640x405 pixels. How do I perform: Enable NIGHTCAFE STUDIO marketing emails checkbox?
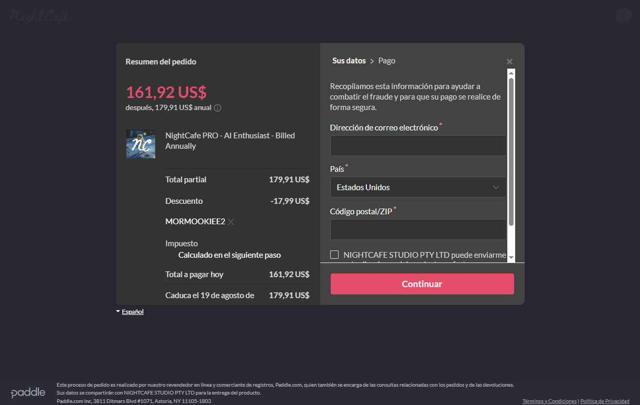[334, 255]
